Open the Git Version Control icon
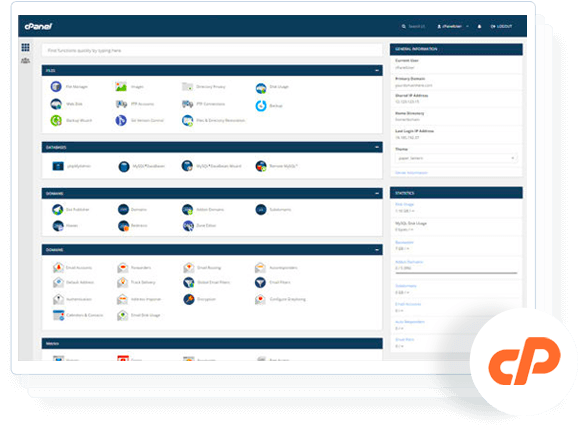Image resolution: width=578 pixels, height=429 pixels. coord(121,121)
